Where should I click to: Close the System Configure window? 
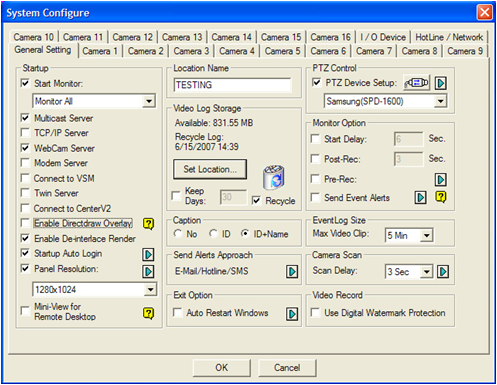pyautogui.click(x=485, y=13)
